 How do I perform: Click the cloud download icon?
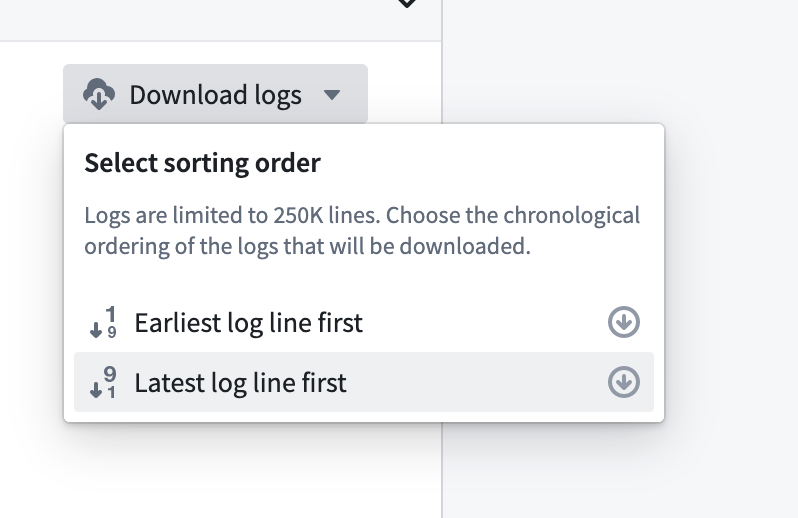click(98, 95)
